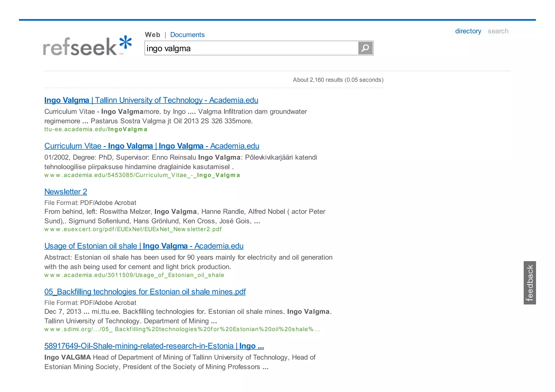Select the Web search tab
Screen dimensions: 555x392
(x=153, y=35)
